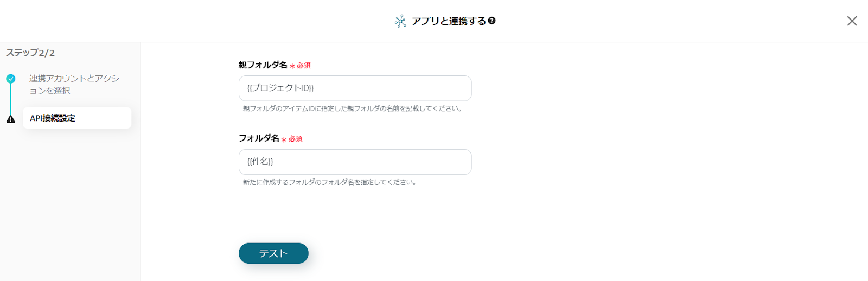
Task: Click the 親フォルダ名 field label
Action: (x=263, y=65)
